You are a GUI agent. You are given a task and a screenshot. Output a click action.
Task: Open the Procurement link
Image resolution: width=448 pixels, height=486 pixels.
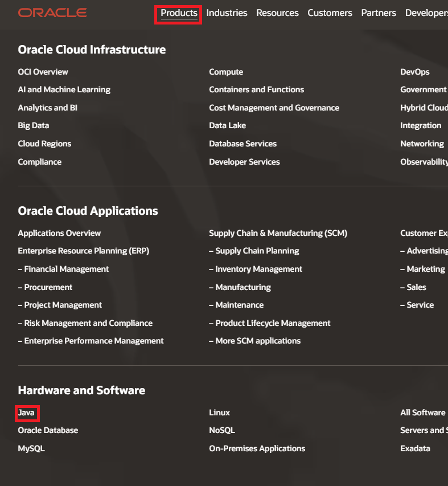click(45, 287)
